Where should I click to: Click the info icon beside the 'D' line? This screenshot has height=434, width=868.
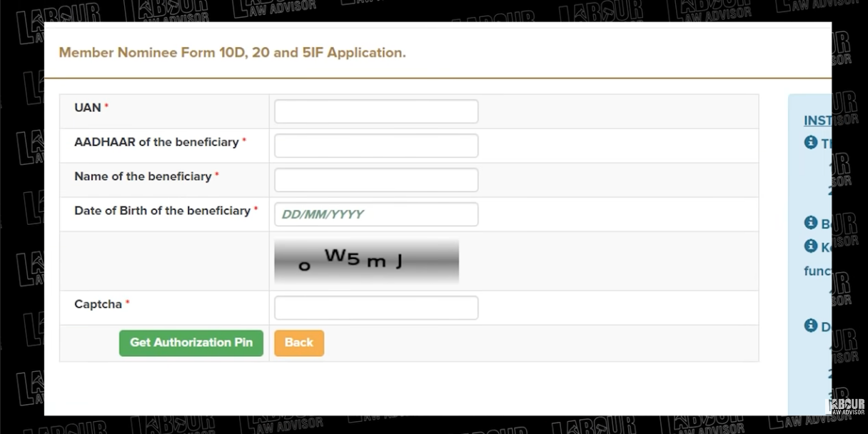(810, 325)
